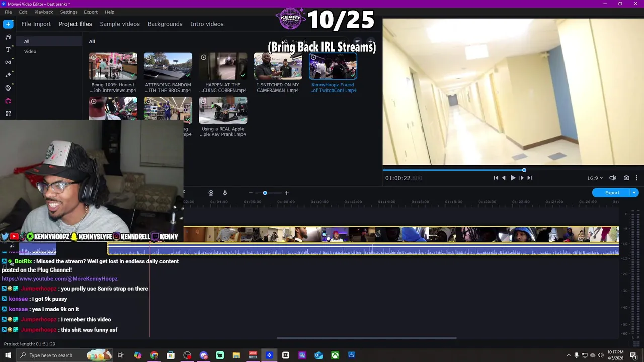Click the timeline zoom slider handle

[265, 193]
